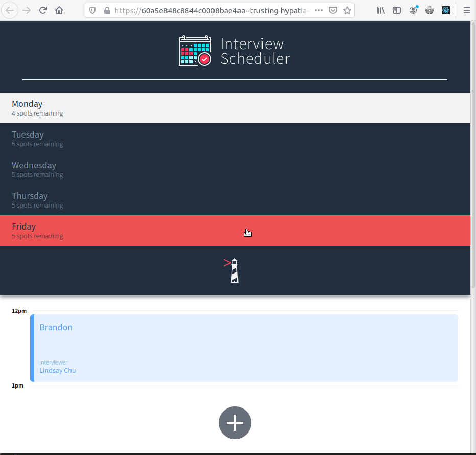Select Thursday in the day list

pos(235,200)
